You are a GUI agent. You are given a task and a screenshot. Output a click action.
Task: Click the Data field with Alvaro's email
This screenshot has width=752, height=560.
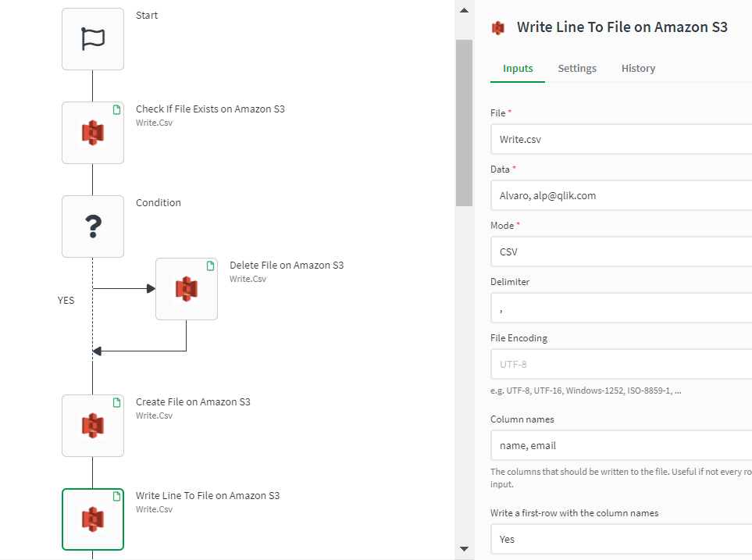coord(619,194)
